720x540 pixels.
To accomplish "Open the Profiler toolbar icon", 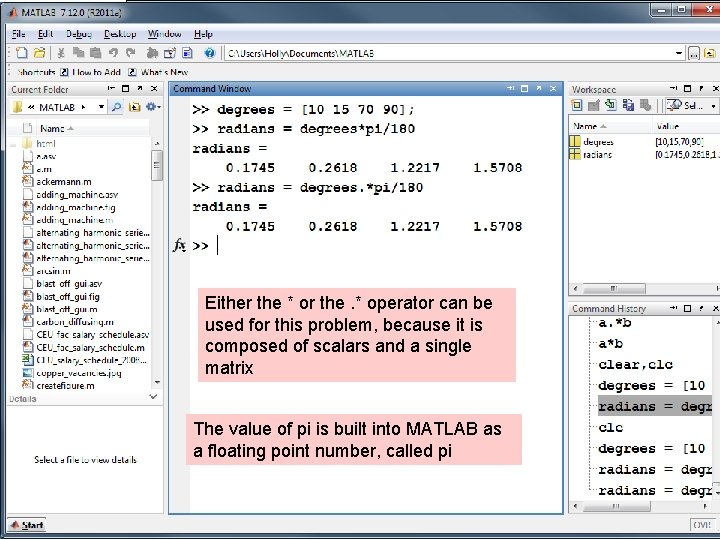I will tap(187, 53).
